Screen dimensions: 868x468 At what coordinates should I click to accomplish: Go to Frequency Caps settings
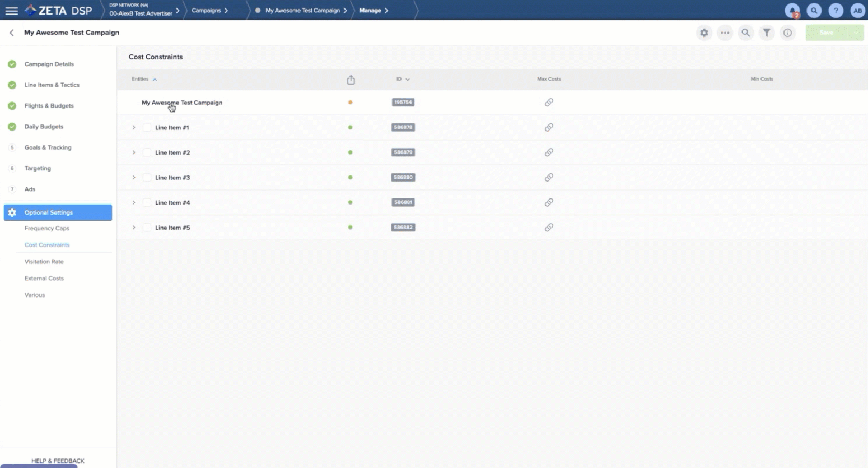(47, 229)
